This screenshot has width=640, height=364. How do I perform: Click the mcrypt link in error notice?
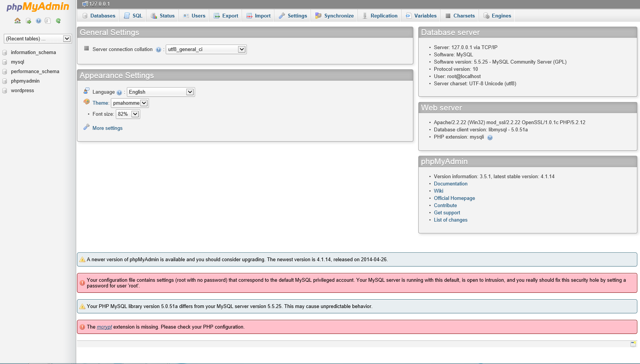[x=104, y=327]
